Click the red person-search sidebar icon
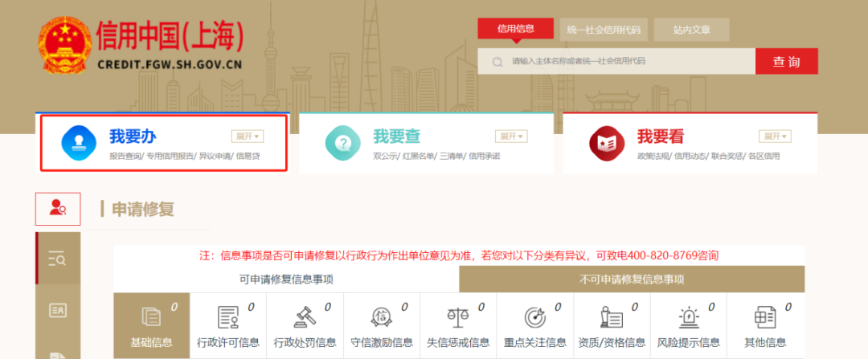This screenshot has height=359, width=868. pos(58,209)
